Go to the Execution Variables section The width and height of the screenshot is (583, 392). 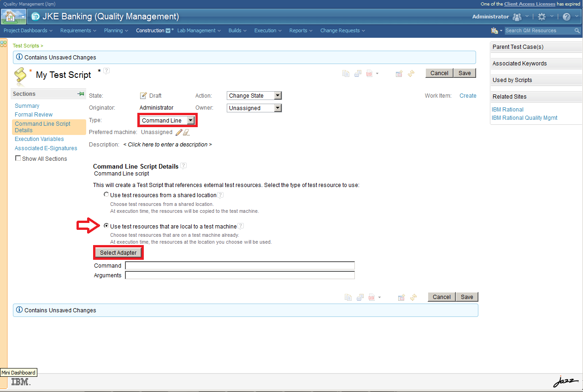coord(39,139)
